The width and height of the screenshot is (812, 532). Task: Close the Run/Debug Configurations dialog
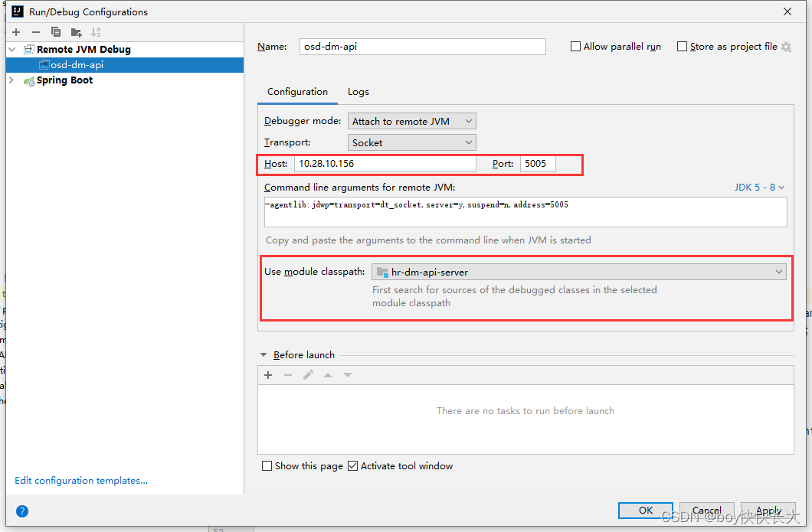click(x=787, y=11)
